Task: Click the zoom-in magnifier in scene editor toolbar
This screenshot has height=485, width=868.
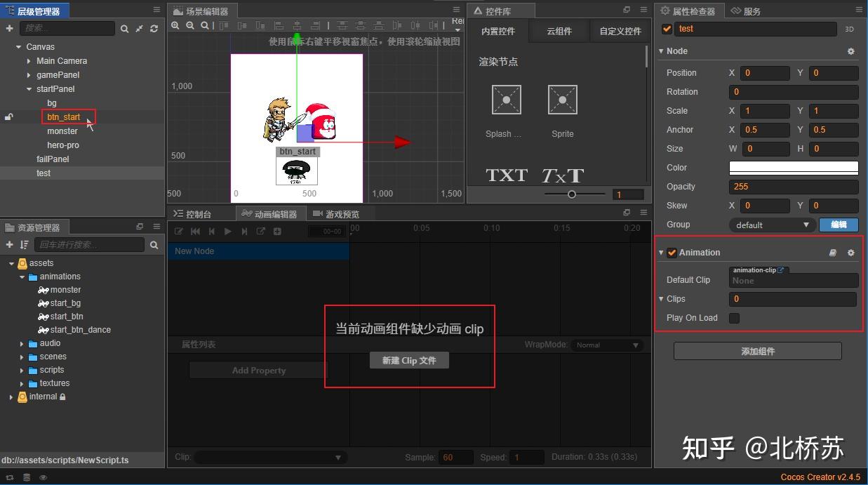Action: coord(175,25)
